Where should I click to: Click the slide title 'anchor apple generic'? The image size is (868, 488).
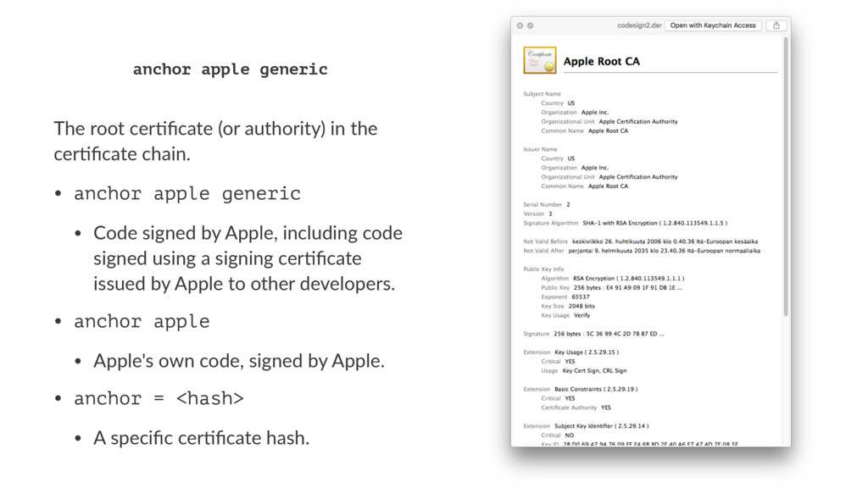(x=231, y=69)
